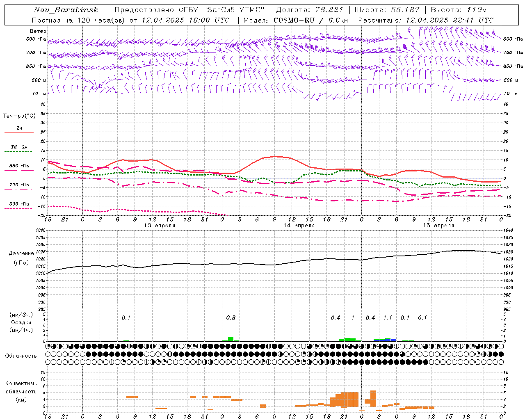Viewport: 525px width, 420px height.
Task: Click the 'Высота: 119м' elevation value
Action: click(x=459, y=10)
